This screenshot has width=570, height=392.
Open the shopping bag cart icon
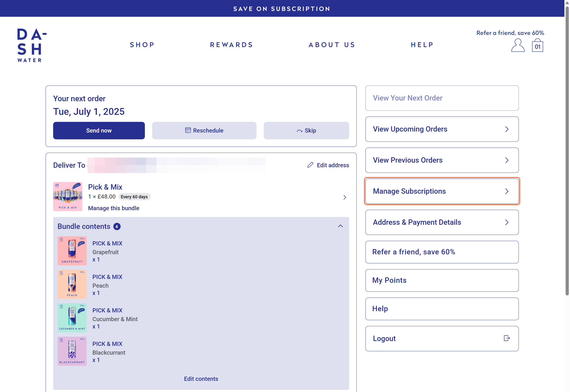537,45
